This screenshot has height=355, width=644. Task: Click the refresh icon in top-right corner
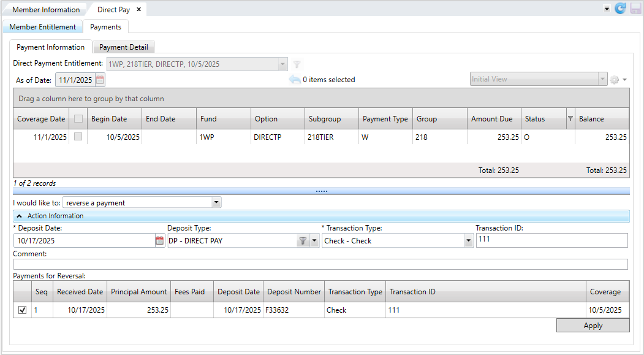point(620,9)
